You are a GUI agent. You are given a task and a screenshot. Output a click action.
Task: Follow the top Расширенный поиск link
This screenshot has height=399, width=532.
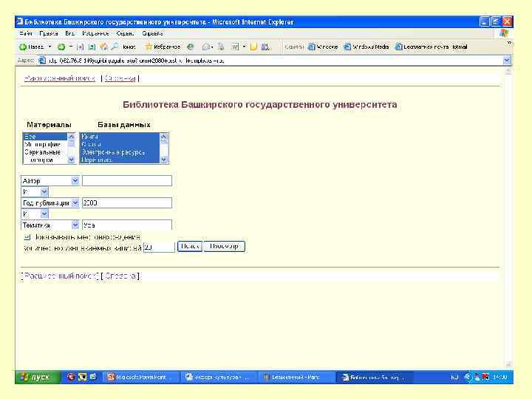point(60,78)
